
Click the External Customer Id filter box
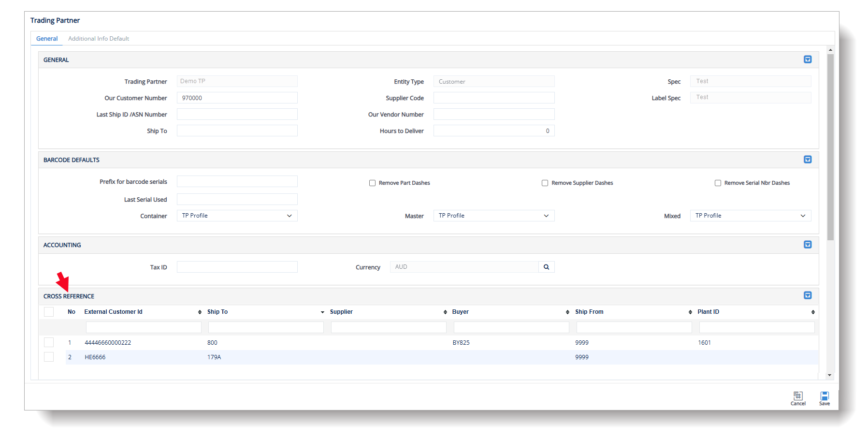pyautogui.click(x=144, y=327)
